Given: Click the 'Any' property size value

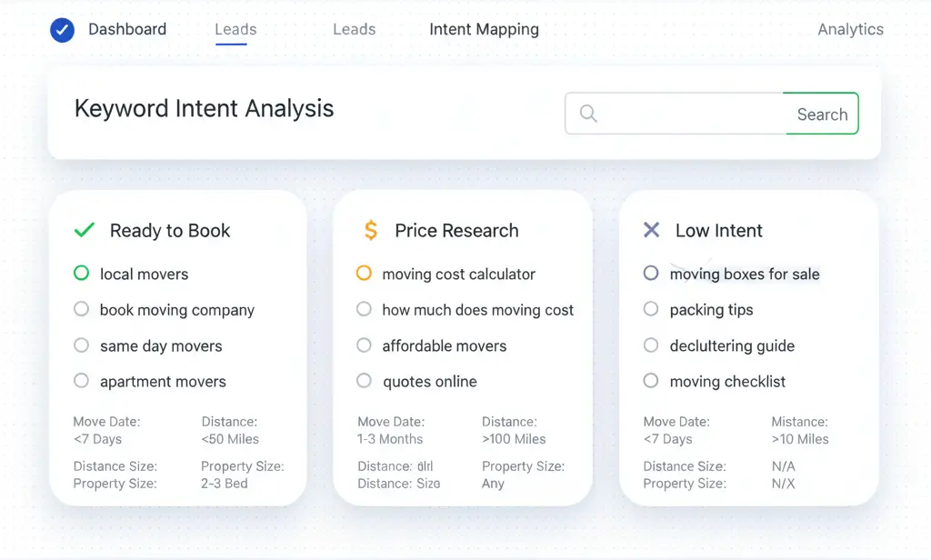Looking at the screenshot, I should pyautogui.click(x=493, y=484).
